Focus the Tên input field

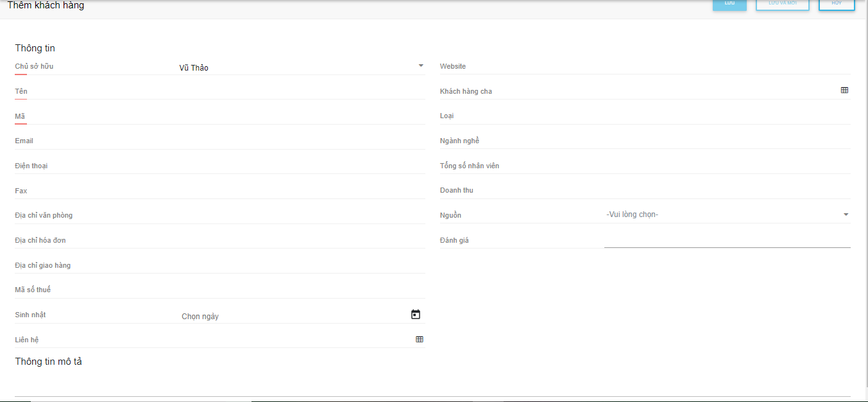point(300,91)
